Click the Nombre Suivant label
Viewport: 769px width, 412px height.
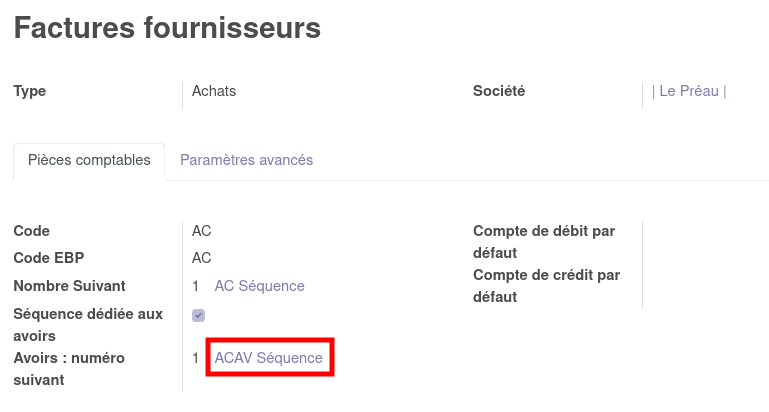tap(69, 286)
